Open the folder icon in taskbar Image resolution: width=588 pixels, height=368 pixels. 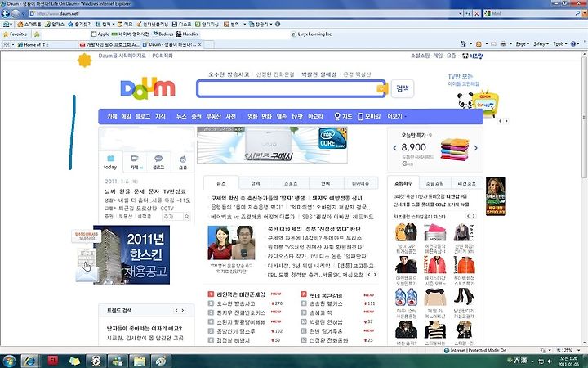tap(139, 361)
